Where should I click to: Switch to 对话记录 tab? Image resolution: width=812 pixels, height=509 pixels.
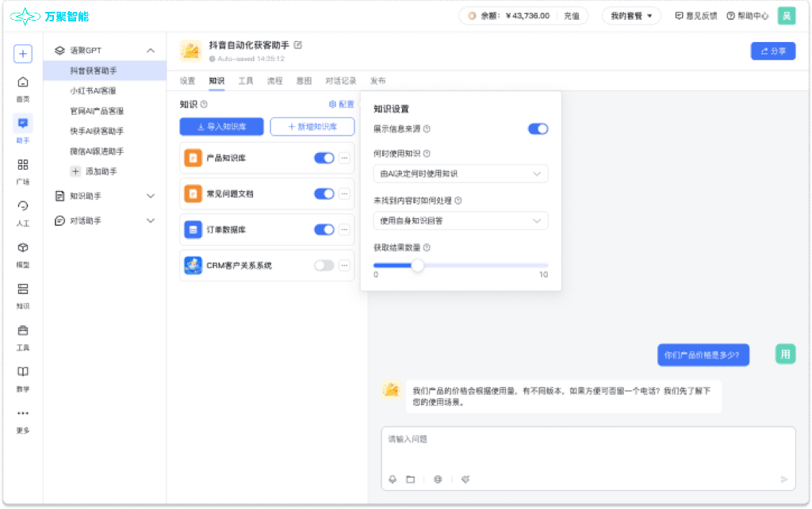[341, 81]
